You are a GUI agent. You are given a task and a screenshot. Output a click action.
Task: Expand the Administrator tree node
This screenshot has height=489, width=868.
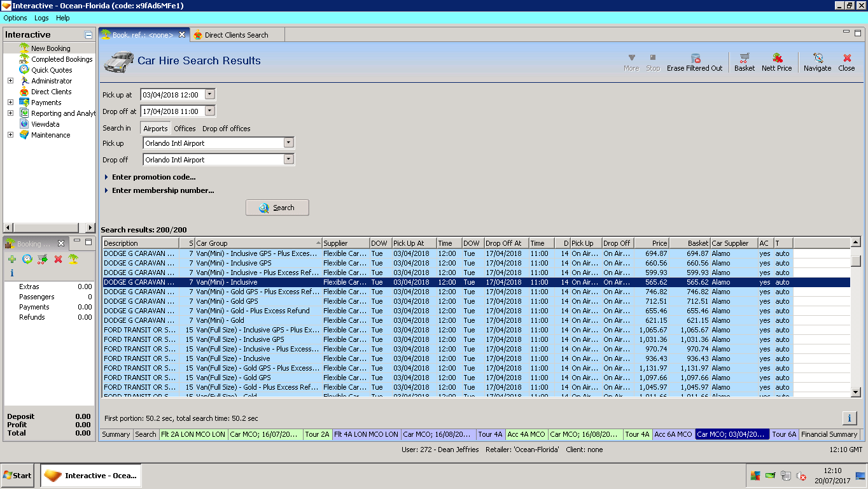coord(10,81)
